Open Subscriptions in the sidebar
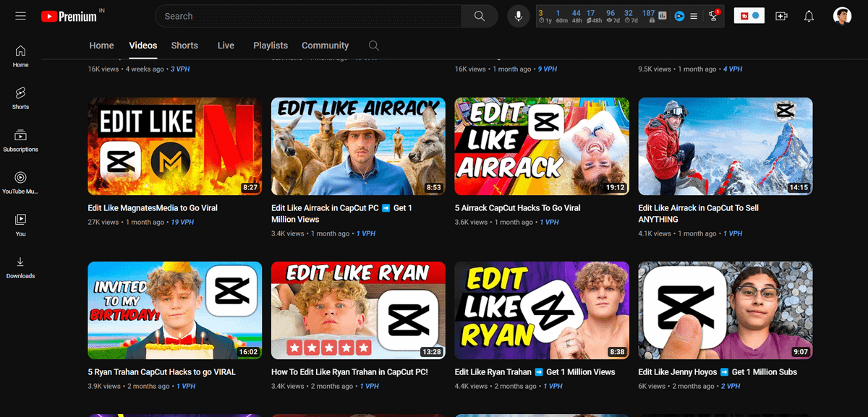This screenshot has height=417, width=868. point(20,140)
